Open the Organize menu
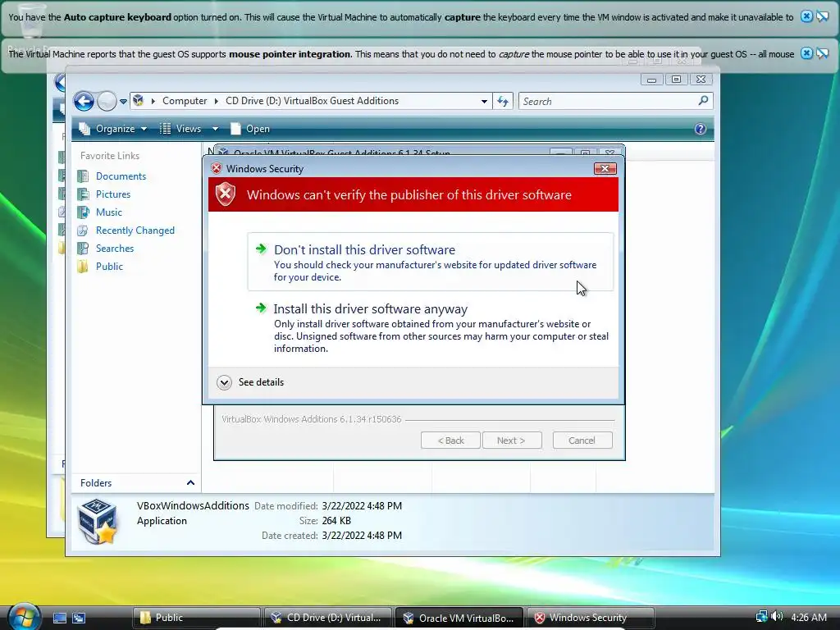840x630 pixels. (x=113, y=129)
